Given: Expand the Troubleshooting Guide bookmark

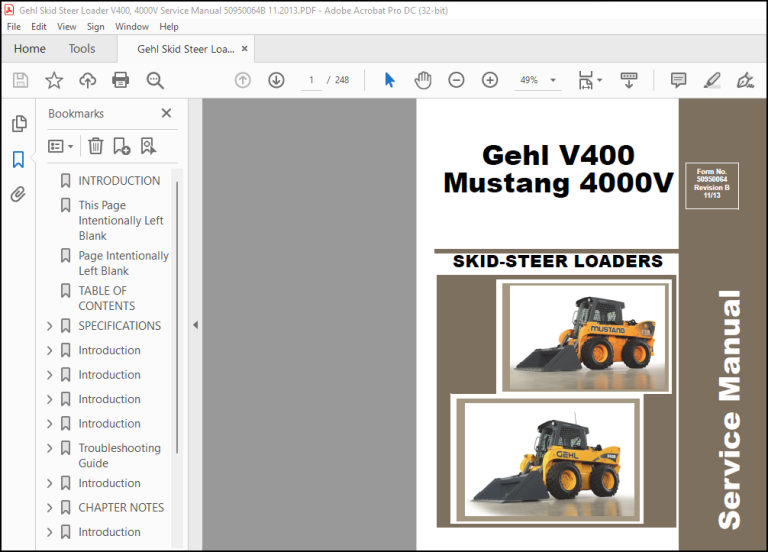Looking at the screenshot, I should tap(49, 448).
